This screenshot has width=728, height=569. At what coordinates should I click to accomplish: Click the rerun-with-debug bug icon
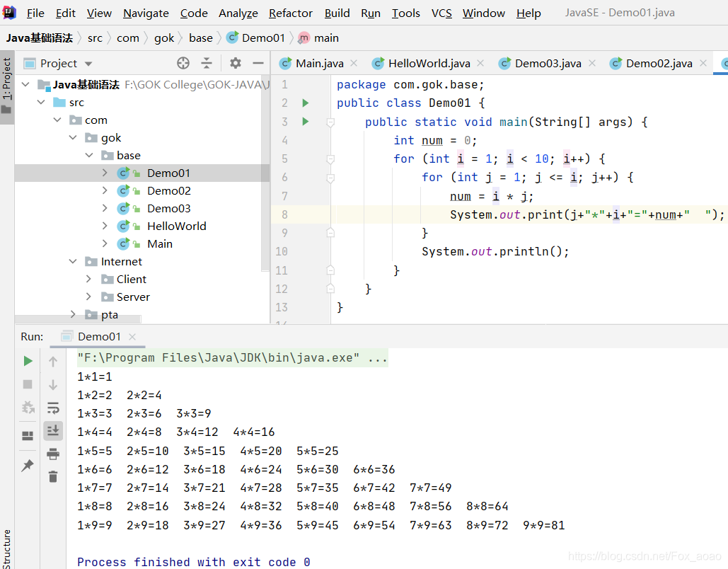tap(28, 408)
